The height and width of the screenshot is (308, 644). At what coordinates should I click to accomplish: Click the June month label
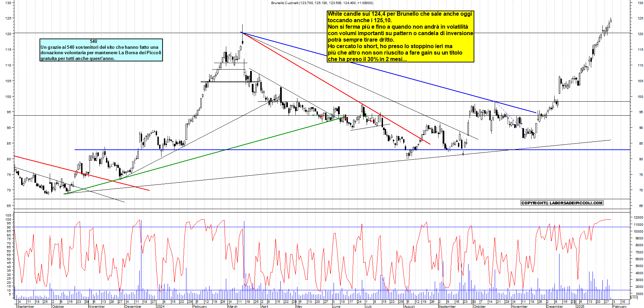point(336,306)
